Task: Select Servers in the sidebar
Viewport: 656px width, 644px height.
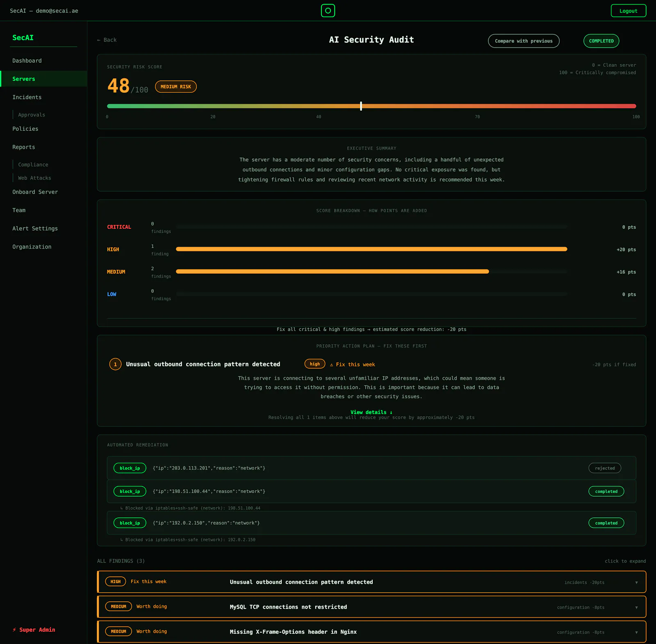Action: [43, 79]
